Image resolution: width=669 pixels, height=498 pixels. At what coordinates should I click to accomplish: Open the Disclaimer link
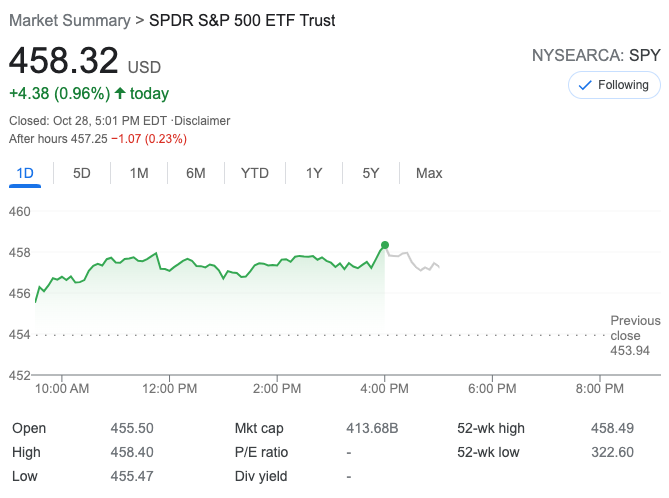pyautogui.click(x=202, y=121)
